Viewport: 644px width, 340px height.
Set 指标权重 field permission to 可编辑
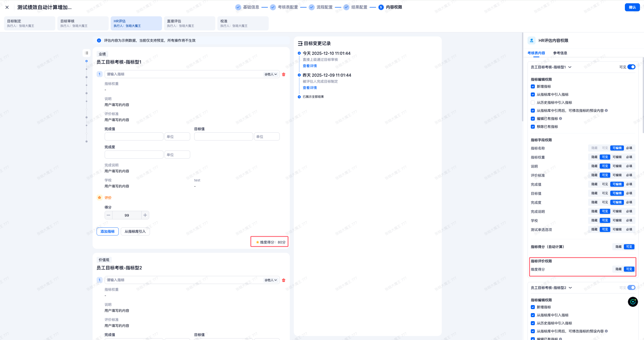(617, 157)
